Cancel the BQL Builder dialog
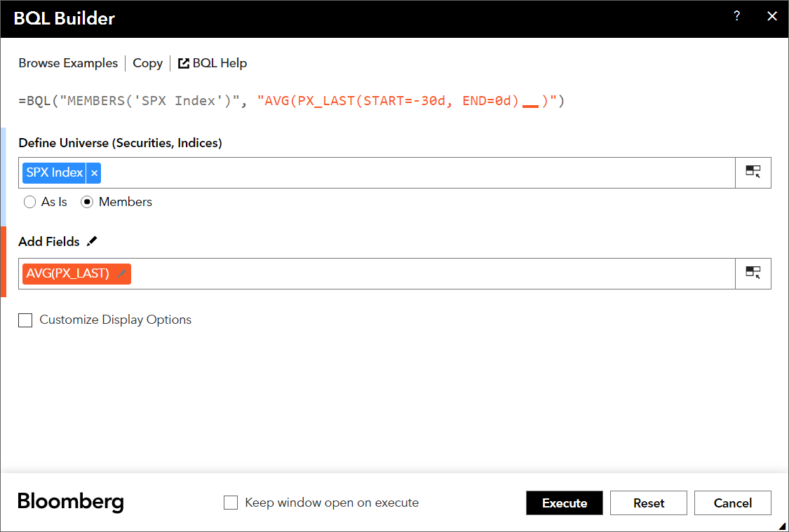This screenshot has width=789, height=532. [732, 503]
